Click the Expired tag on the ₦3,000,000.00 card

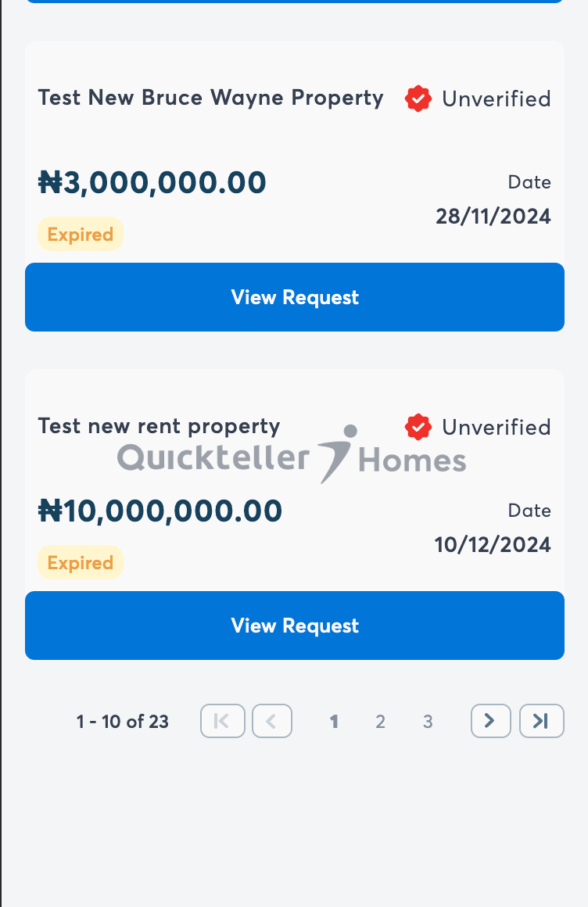[x=81, y=235]
